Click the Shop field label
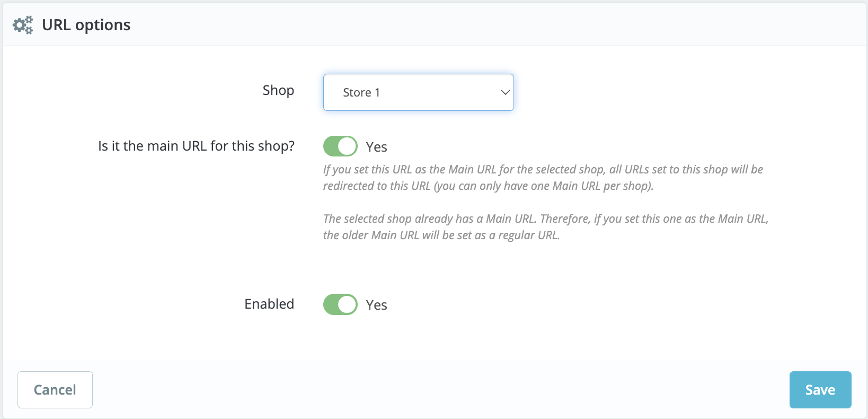Screen dimensions: 868x419 pos(278,91)
